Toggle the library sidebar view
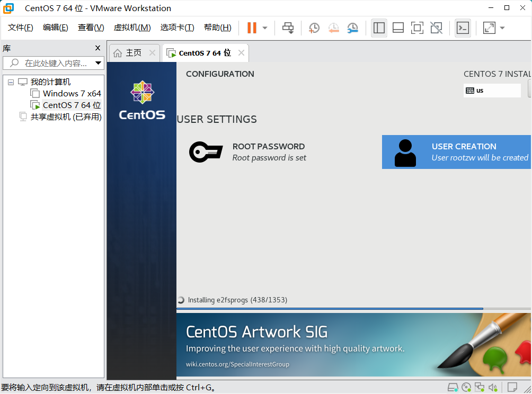The image size is (532, 394). tap(379, 28)
